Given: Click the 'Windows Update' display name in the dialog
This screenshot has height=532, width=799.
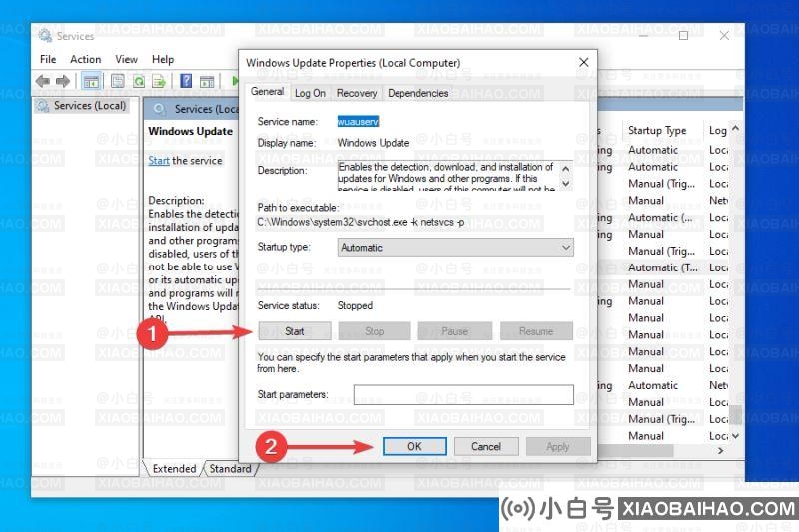Looking at the screenshot, I should tap(373, 143).
